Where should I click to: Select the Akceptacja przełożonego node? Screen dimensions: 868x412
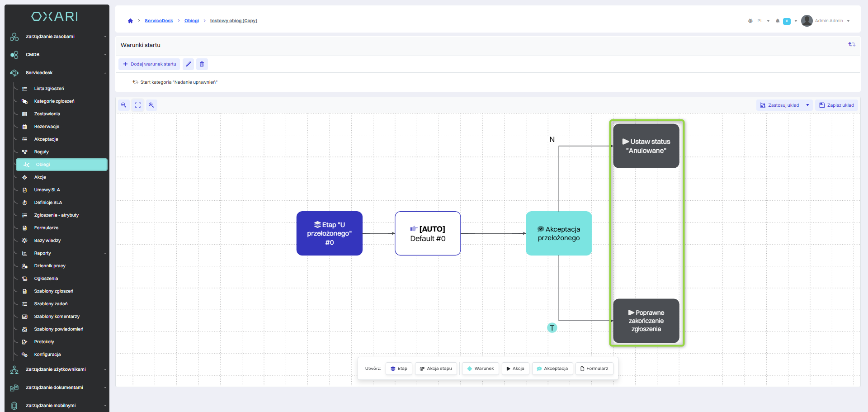559,233
